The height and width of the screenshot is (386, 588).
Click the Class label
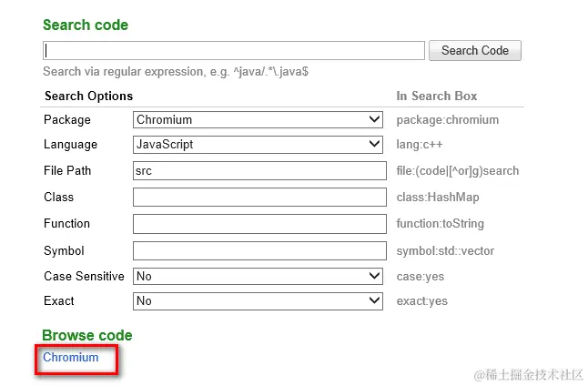(x=58, y=198)
